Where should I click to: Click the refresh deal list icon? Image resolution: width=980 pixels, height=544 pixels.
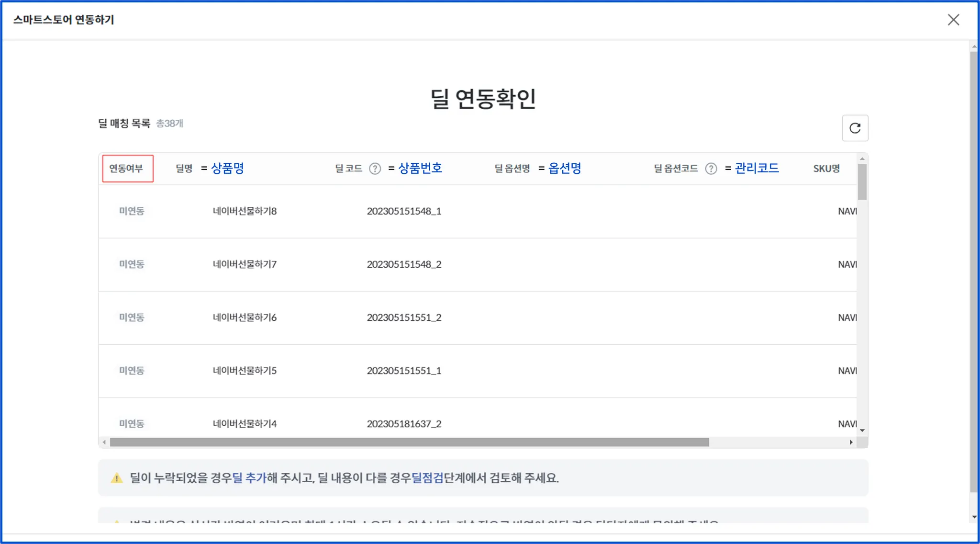pos(855,128)
